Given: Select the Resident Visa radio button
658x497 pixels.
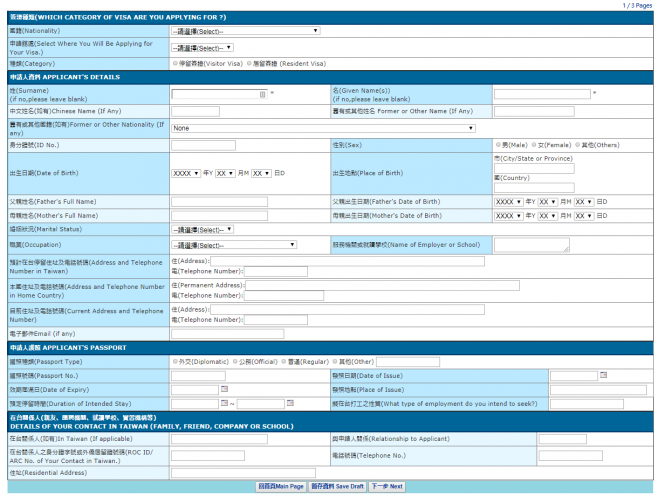Looking at the screenshot, I should (x=251, y=63).
